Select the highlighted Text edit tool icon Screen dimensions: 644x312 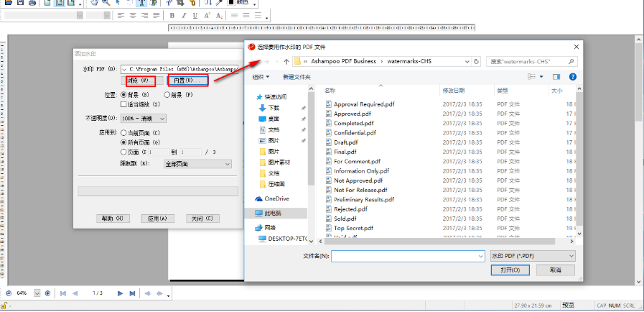click(141, 2)
